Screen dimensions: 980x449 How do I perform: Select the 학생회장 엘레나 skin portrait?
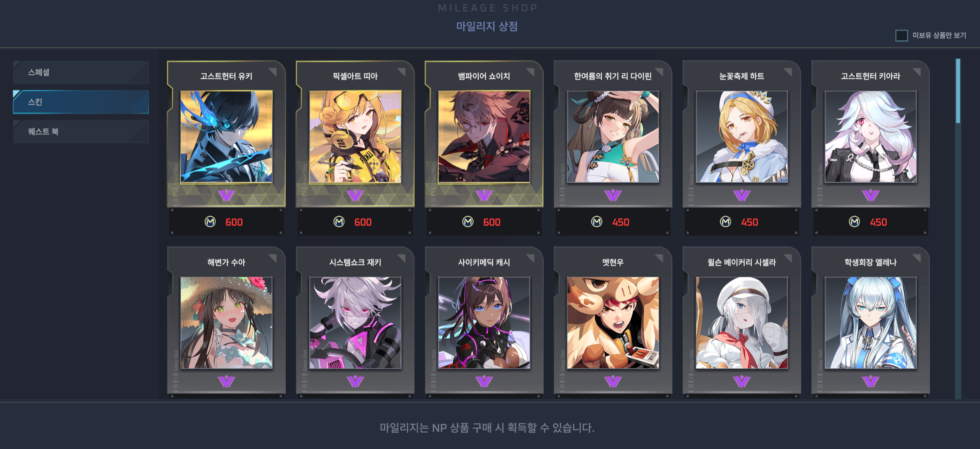pos(870,323)
